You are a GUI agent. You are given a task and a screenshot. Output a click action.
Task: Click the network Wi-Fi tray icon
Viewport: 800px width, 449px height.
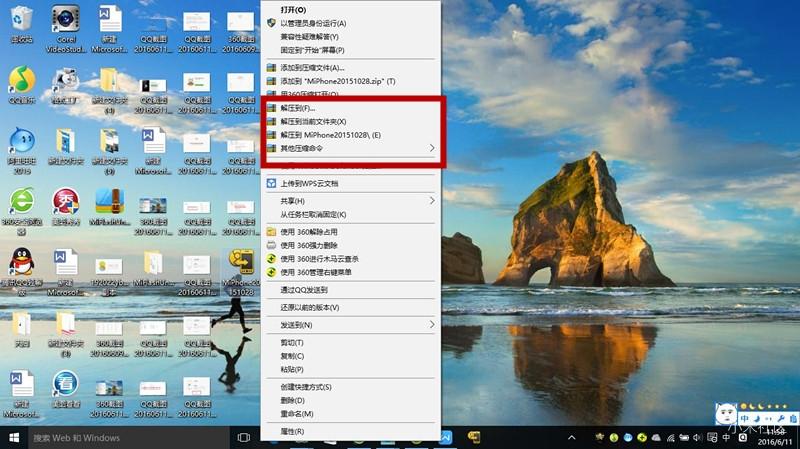click(670, 438)
